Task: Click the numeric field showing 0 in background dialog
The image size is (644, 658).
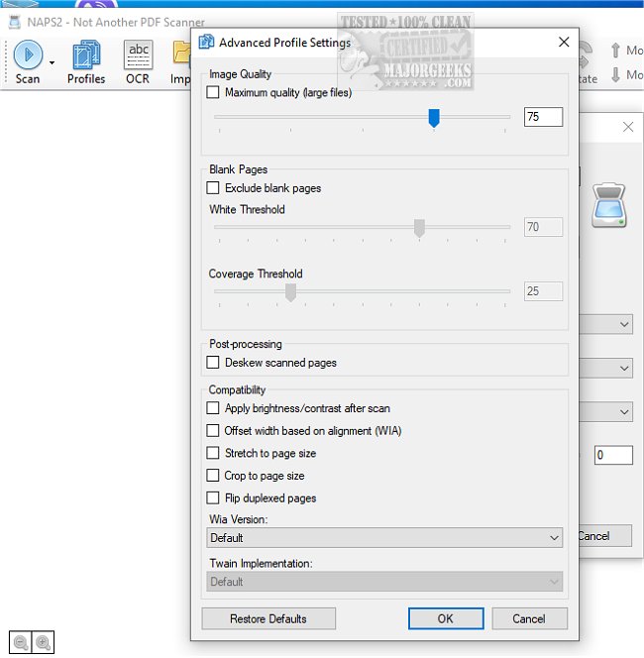Action: pos(613,455)
